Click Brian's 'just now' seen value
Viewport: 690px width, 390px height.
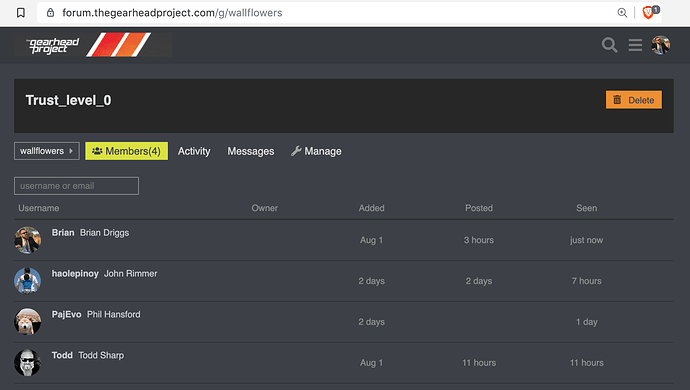click(587, 240)
